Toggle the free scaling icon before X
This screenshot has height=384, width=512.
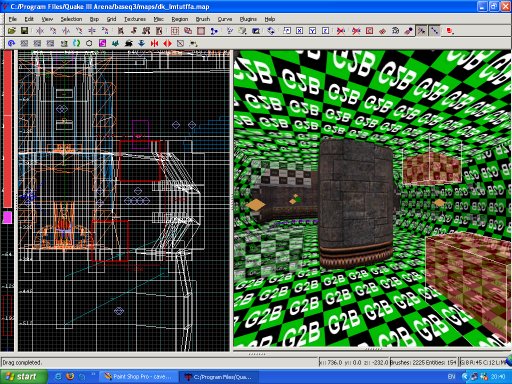tap(287, 31)
